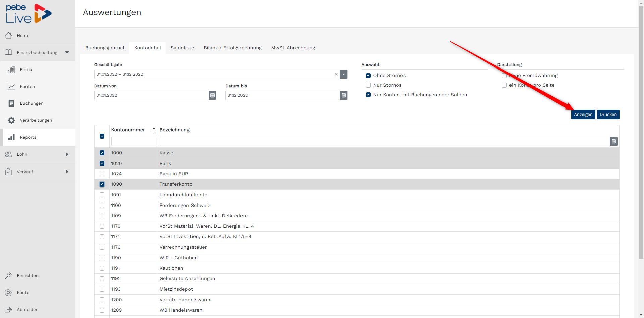This screenshot has width=644, height=318.
Task: Switch to the Saldoliste tab
Action: click(182, 48)
